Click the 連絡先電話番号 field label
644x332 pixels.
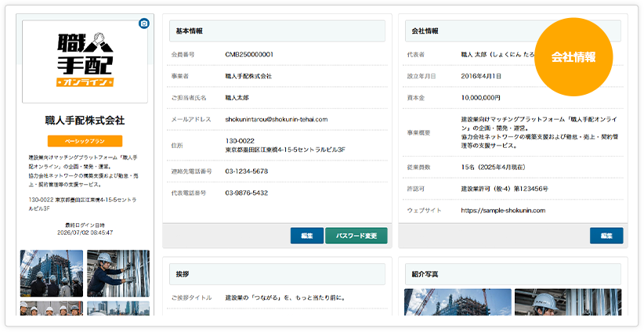191,171
